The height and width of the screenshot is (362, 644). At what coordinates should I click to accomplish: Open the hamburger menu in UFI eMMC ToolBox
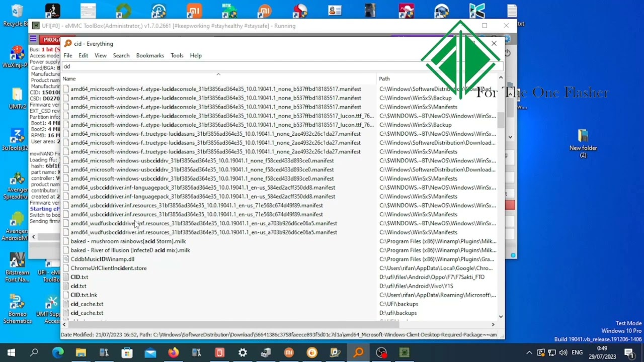pyautogui.click(x=33, y=39)
